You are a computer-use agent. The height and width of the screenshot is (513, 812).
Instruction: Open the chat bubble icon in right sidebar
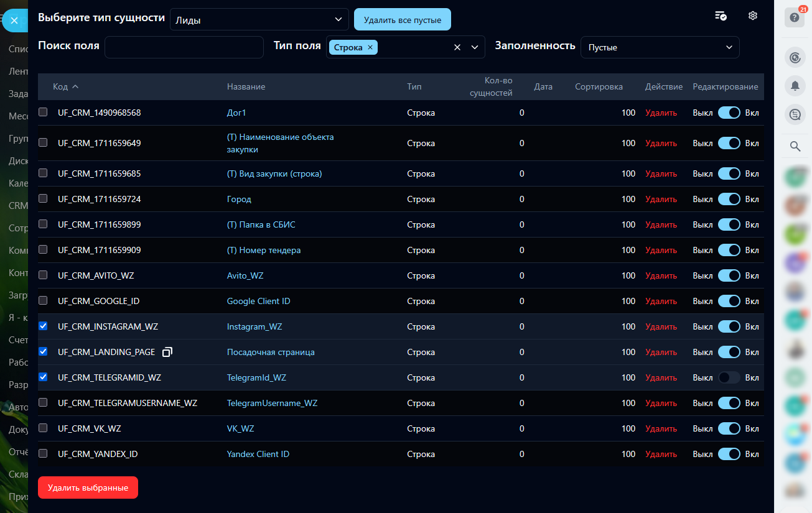tap(795, 114)
